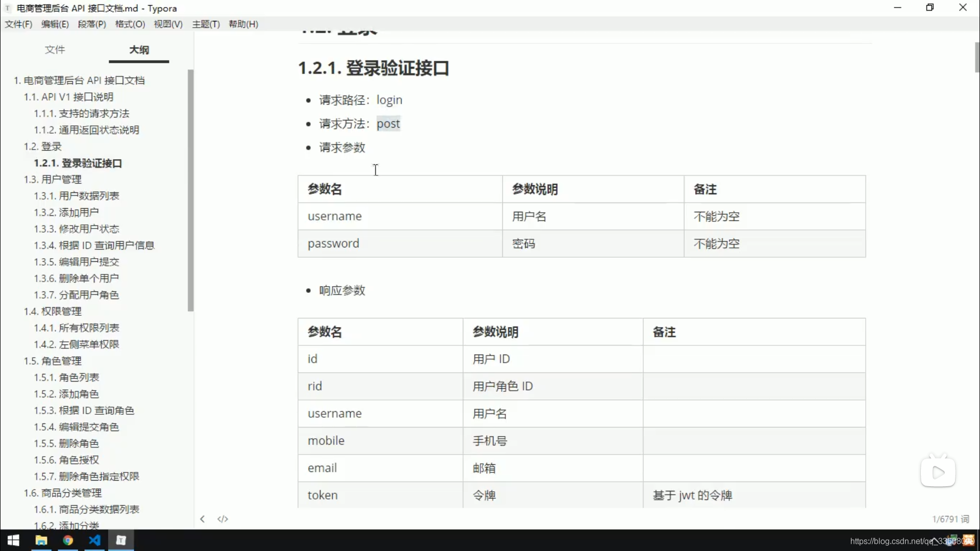
Task: Open Visual Studio Code from the taskbar
Action: 95,540
